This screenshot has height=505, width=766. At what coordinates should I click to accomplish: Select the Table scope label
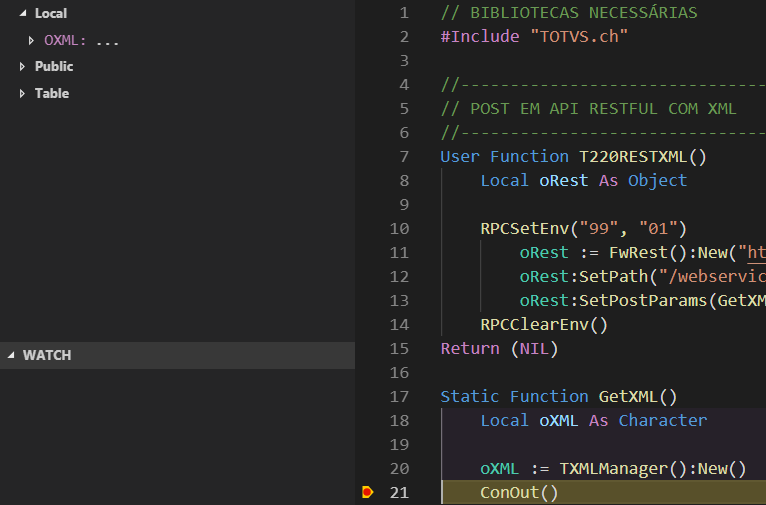click(x=52, y=93)
